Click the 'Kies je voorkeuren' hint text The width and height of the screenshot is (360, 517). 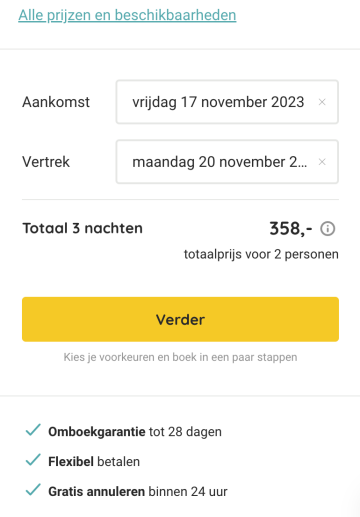coord(180,357)
